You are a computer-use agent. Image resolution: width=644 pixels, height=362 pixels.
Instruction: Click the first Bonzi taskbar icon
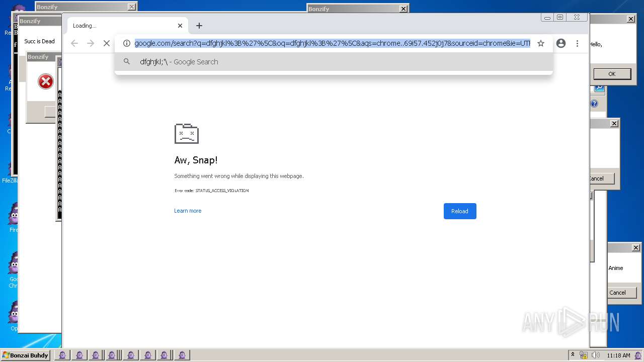62,355
